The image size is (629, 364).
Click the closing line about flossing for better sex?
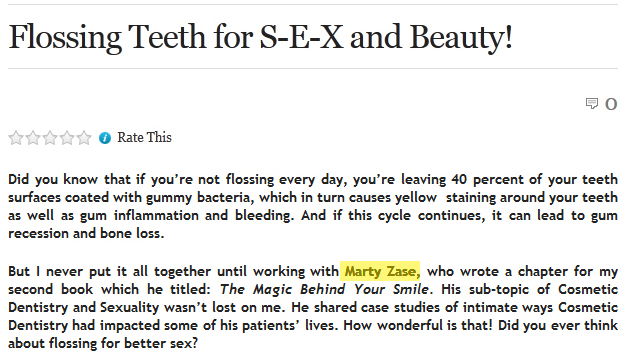[103, 344]
